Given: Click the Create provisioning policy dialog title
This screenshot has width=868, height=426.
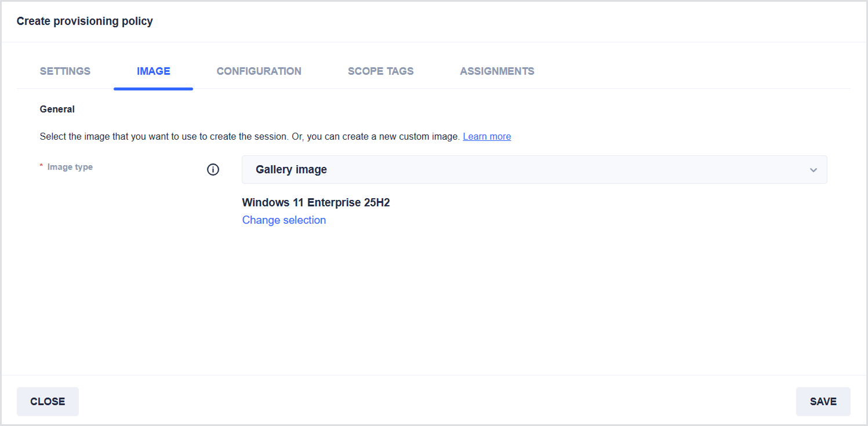Looking at the screenshot, I should pyautogui.click(x=85, y=21).
